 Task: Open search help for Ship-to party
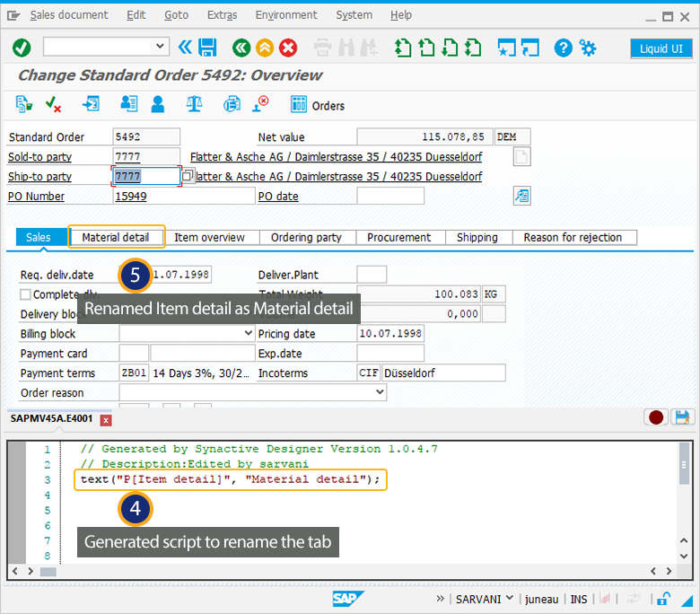point(188,175)
